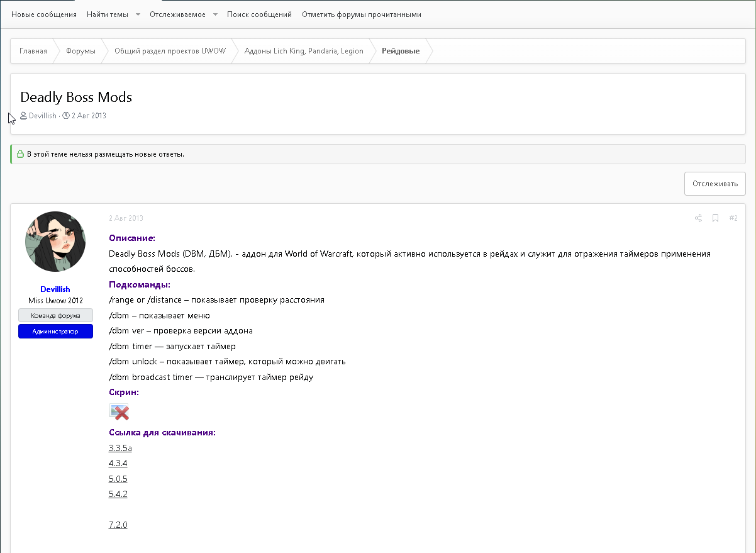Screen dimensions: 756x553
Task: Open the 7.2.0 download link
Action: [x=118, y=525]
